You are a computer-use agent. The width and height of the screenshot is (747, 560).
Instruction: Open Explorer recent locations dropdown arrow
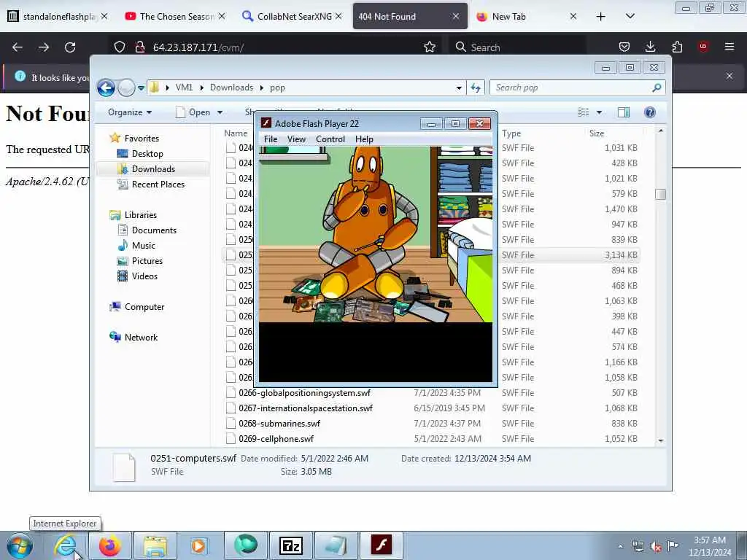click(141, 88)
